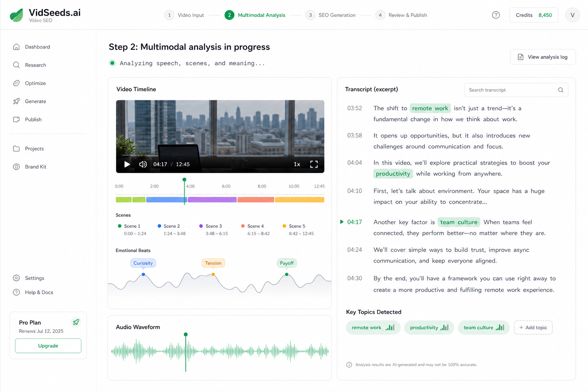The width and height of the screenshot is (588, 392).
Task: Open the V user avatar menu
Action: 572,15
